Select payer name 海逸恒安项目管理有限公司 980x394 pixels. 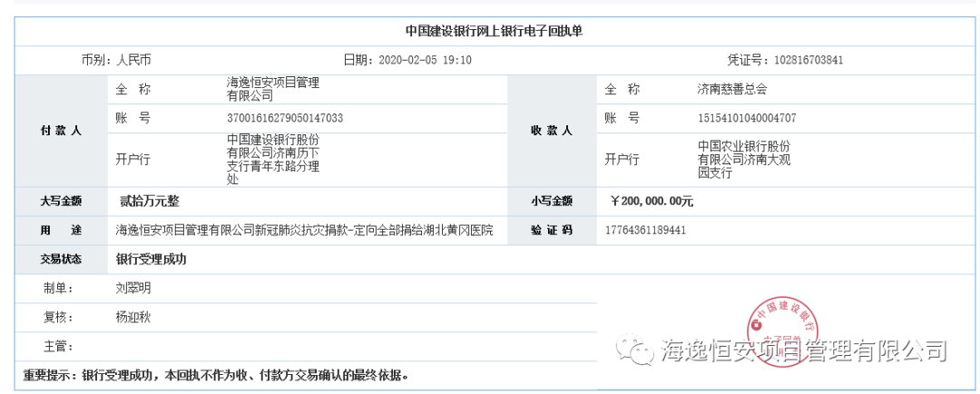tap(273, 90)
